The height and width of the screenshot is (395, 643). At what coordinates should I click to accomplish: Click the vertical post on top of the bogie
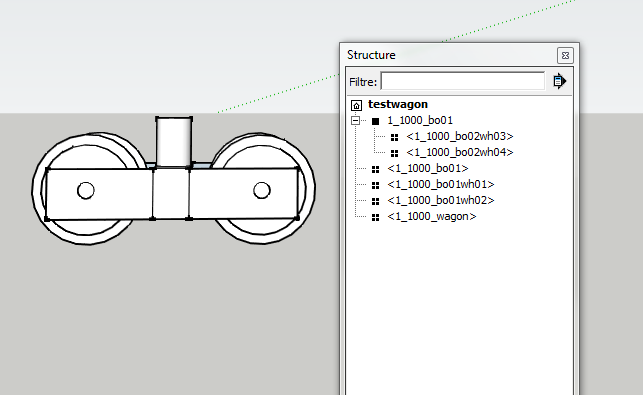click(x=174, y=142)
